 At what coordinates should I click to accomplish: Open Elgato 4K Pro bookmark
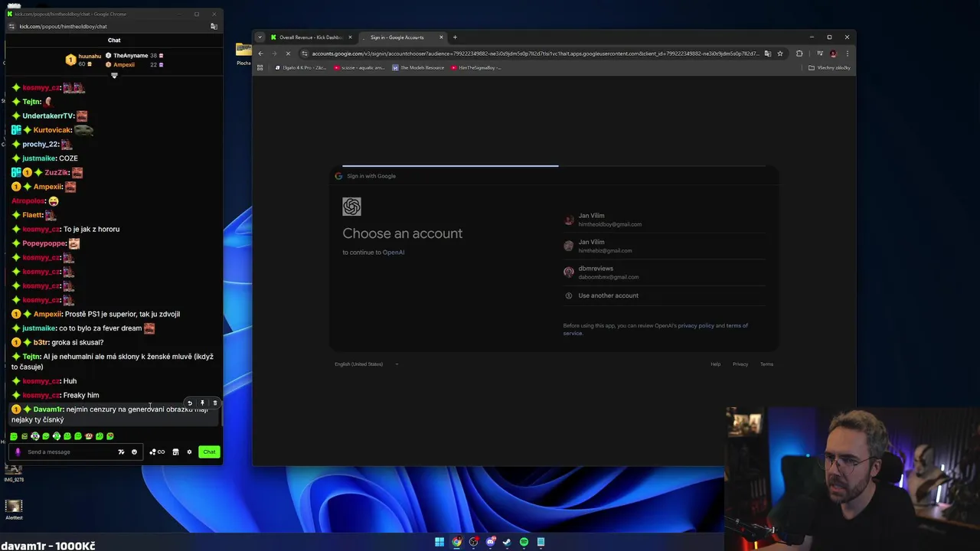pyautogui.click(x=300, y=68)
